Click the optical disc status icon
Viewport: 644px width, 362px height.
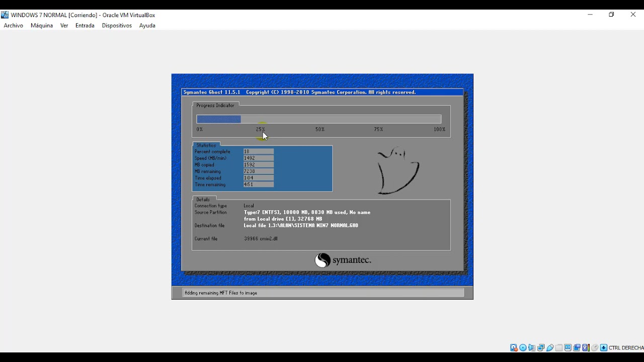(523, 347)
